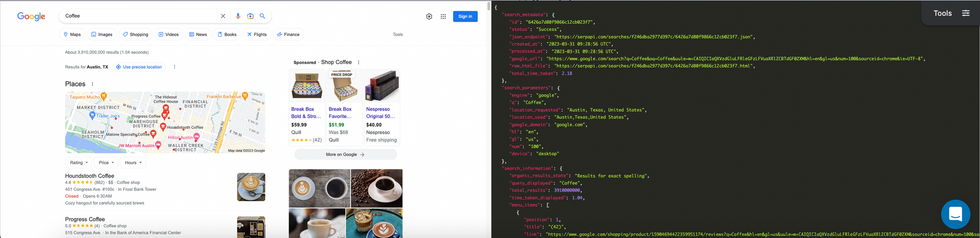Select the total_results value 3910000000

[x=567, y=190]
